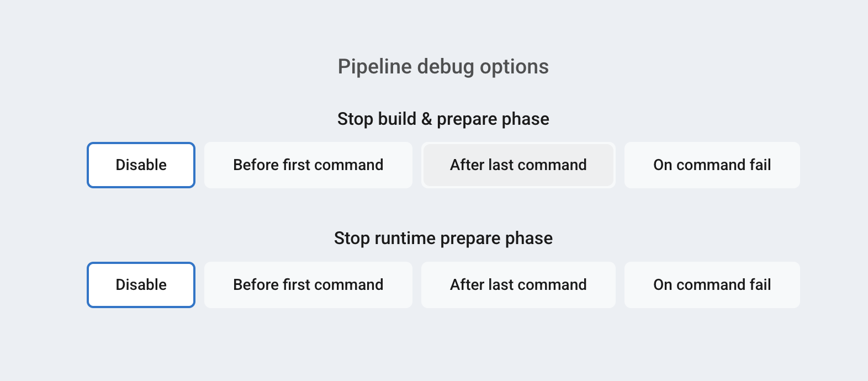Viewport: 868px width, 381px height.
Task: Select Disable under Stop runtime prepare phase
Action: [141, 285]
